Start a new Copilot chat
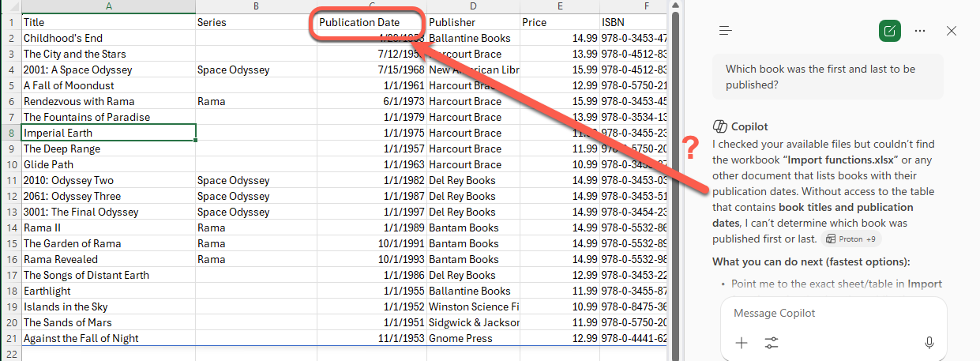This screenshot has height=361, width=980. click(x=890, y=31)
